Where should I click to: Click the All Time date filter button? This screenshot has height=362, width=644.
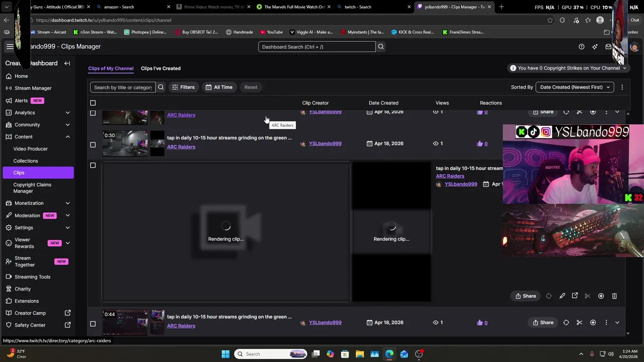(x=219, y=87)
